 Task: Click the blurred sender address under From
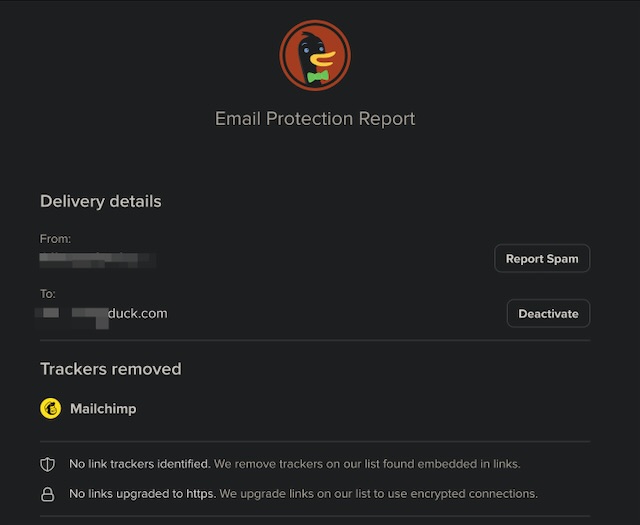(x=97, y=259)
